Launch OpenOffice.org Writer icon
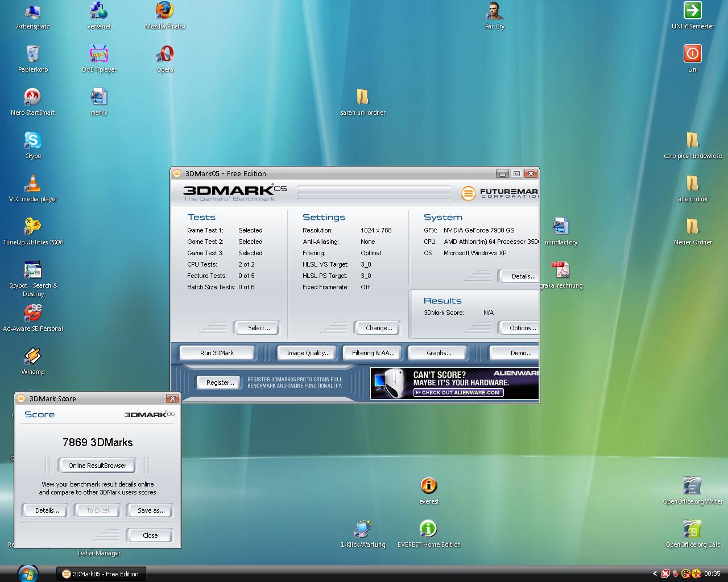 693,492
